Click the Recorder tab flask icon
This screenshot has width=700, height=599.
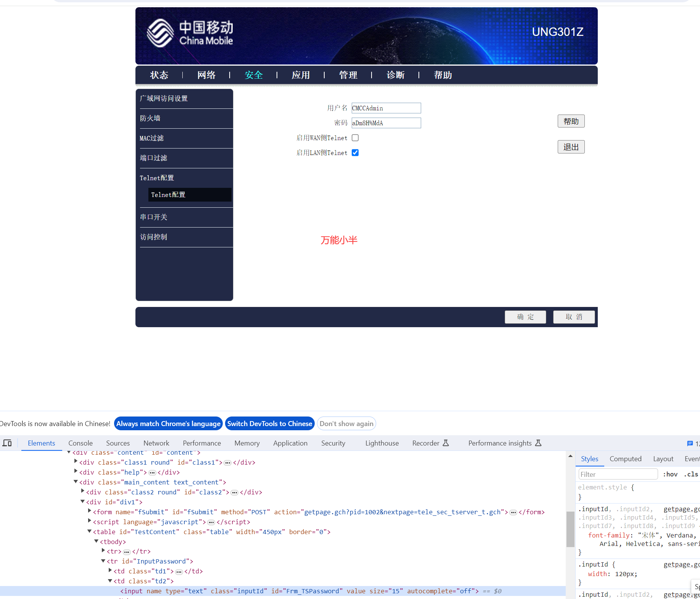(x=446, y=443)
